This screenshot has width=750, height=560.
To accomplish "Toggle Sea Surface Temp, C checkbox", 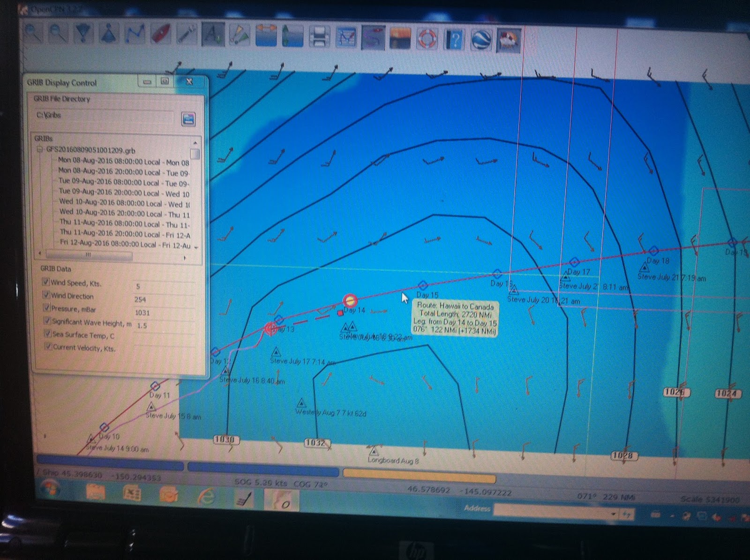I will pyautogui.click(x=47, y=333).
